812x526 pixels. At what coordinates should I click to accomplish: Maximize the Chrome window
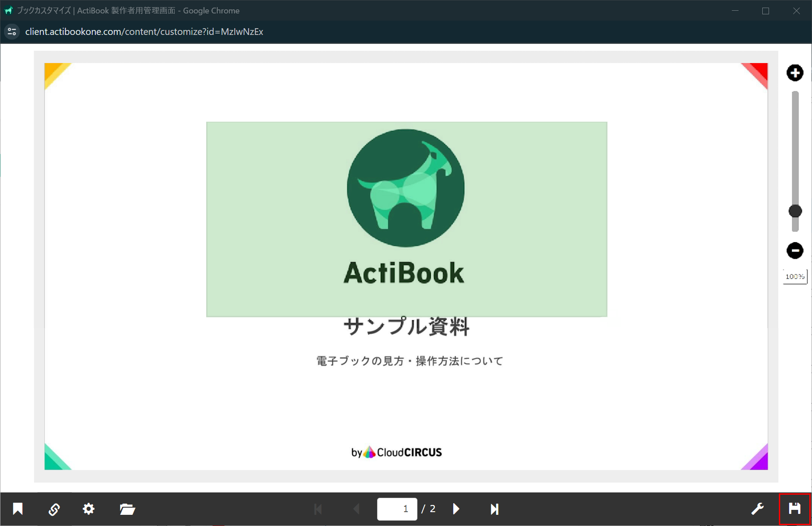(x=765, y=11)
